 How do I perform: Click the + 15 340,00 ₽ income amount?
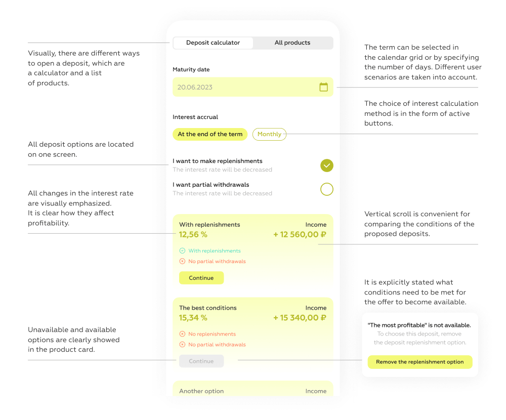point(300,318)
